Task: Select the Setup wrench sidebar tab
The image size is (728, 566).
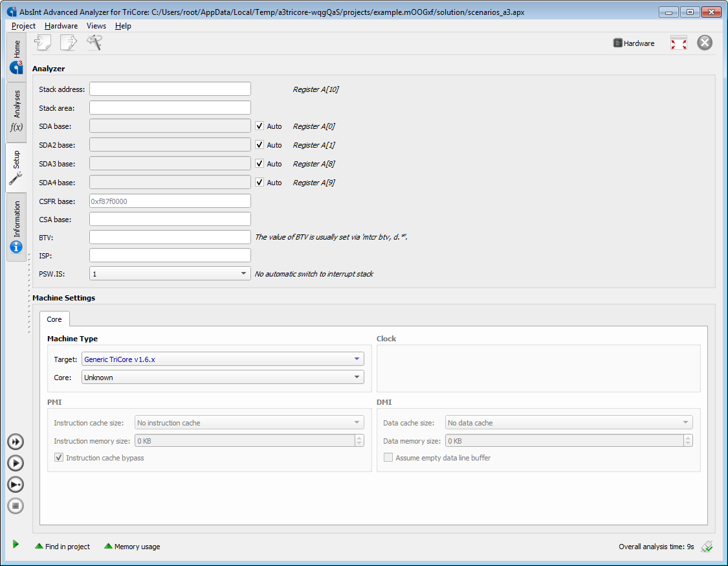Action: (16, 167)
